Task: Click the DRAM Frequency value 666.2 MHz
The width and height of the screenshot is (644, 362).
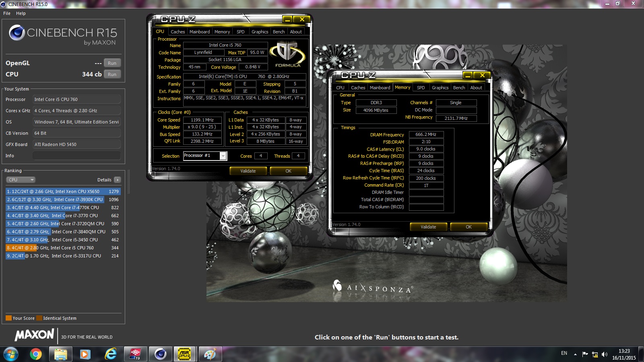Action: [x=426, y=134]
